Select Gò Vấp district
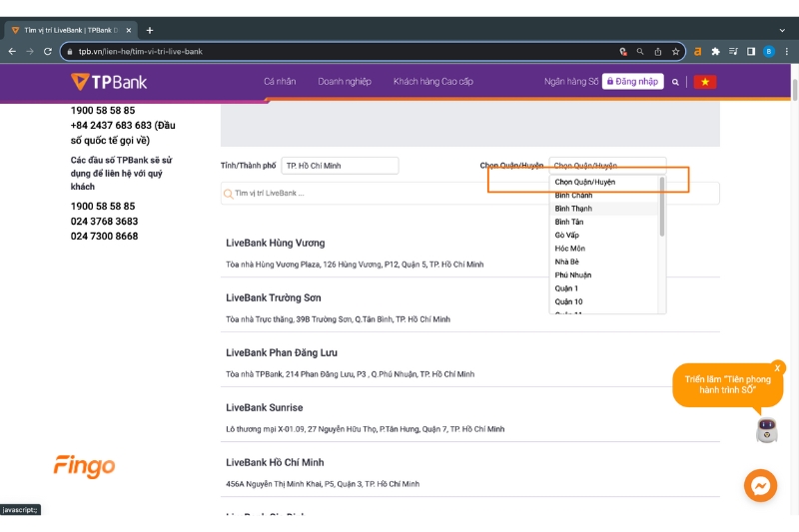The image size is (799, 532). pyautogui.click(x=604, y=236)
